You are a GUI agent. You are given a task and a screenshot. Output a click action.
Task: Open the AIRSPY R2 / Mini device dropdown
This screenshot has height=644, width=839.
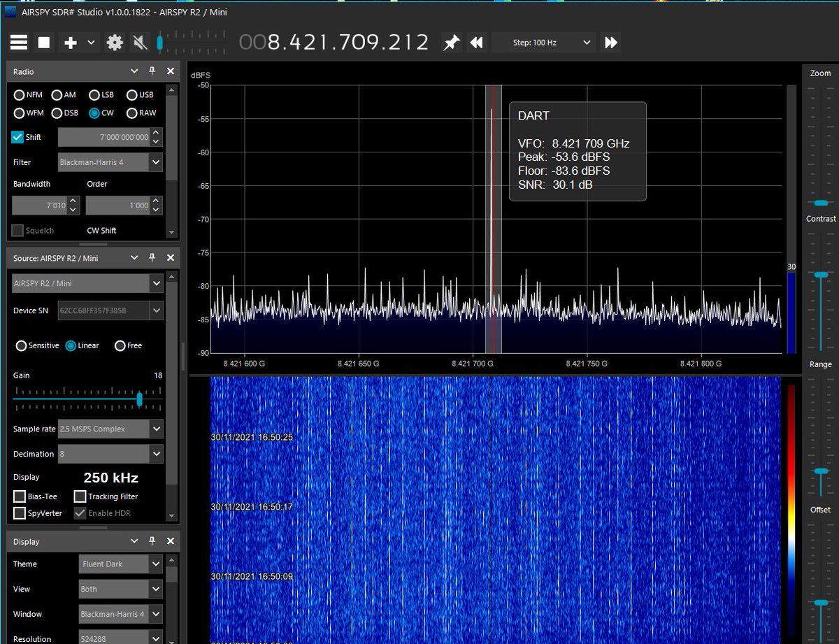[x=87, y=283]
